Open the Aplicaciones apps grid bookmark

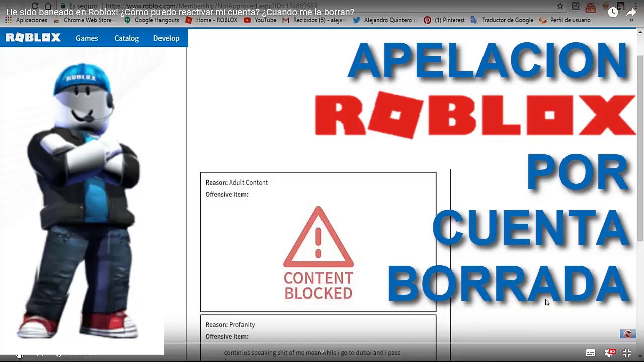pos(26,20)
